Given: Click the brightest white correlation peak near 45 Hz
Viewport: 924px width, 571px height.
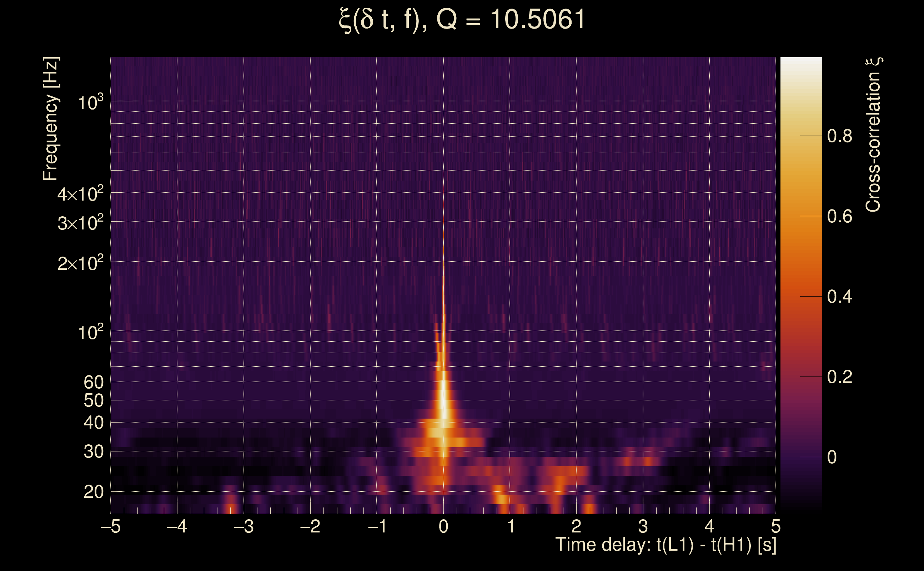Looking at the screenshot, I should pos(444,410).
